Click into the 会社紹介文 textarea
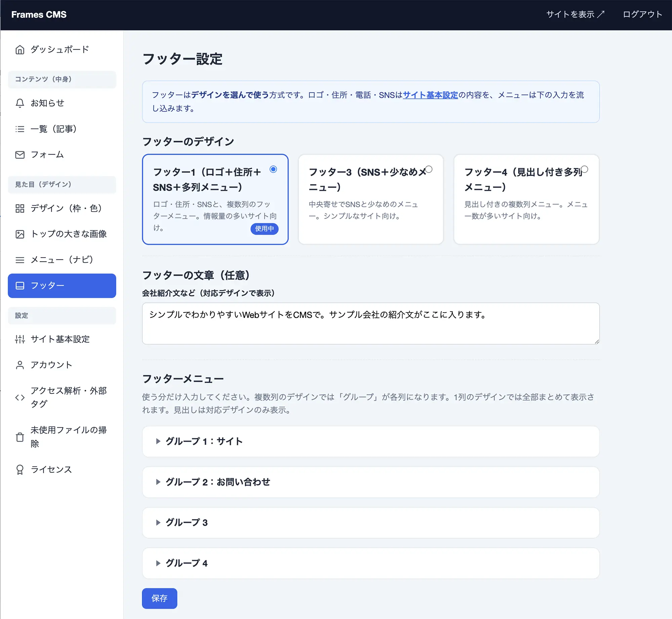Viewport: 672px width, 619px height. click(x=371, y=323)
